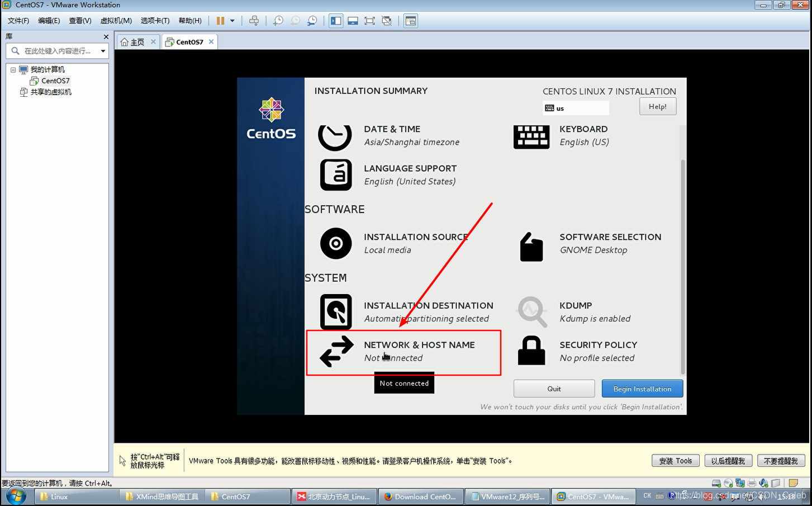Select 我的计算机 in the library tree
The image size is (812, 506).
(48, 70)
